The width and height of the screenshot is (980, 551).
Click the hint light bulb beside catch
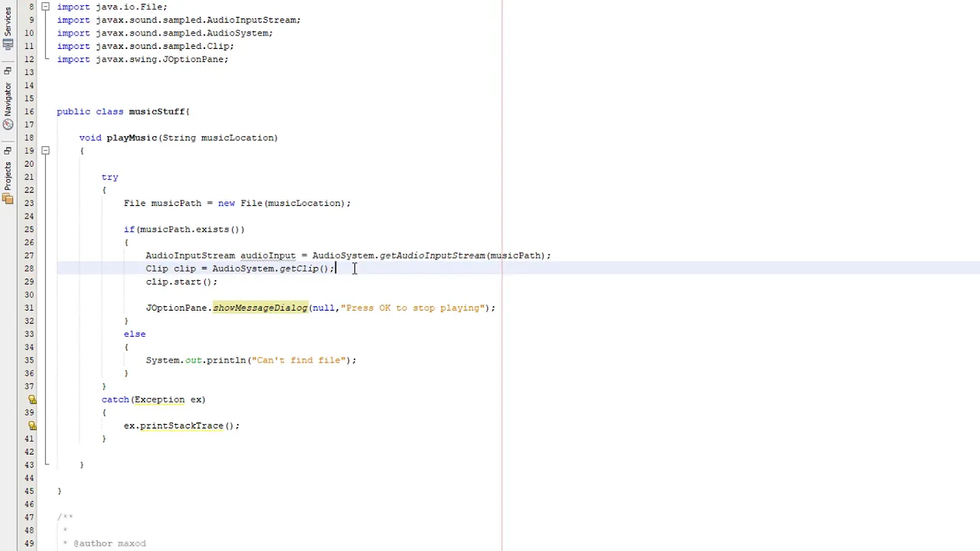click(x=32, y=399)
